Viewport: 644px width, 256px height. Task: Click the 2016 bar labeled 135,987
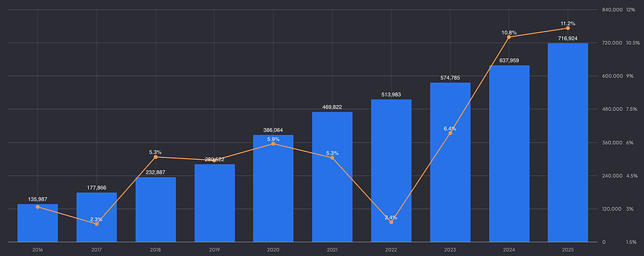tap(37, 223)
